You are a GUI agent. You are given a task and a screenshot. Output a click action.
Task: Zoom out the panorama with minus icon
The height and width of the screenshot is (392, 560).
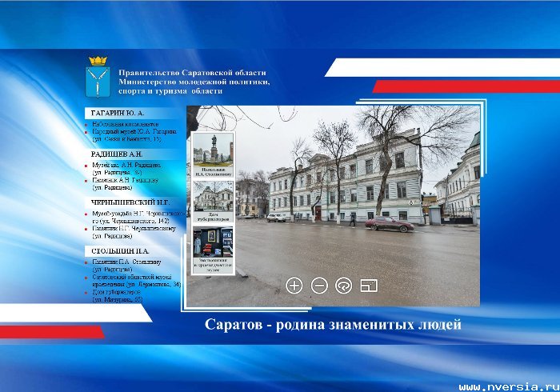coord(319,286)
